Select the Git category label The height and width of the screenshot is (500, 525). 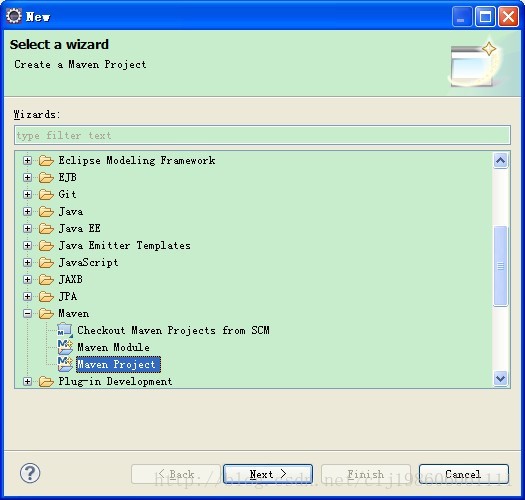pos(67,194)
